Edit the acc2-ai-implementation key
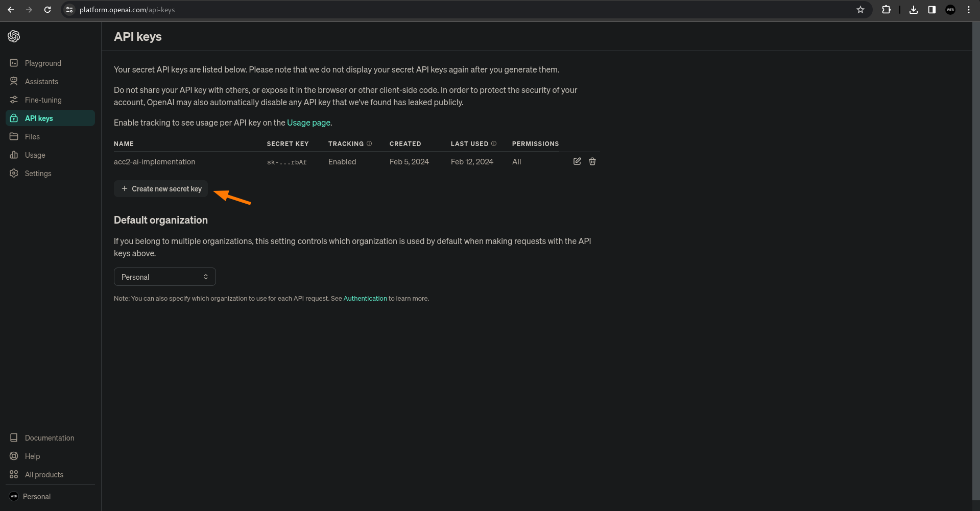 (577, 161)
